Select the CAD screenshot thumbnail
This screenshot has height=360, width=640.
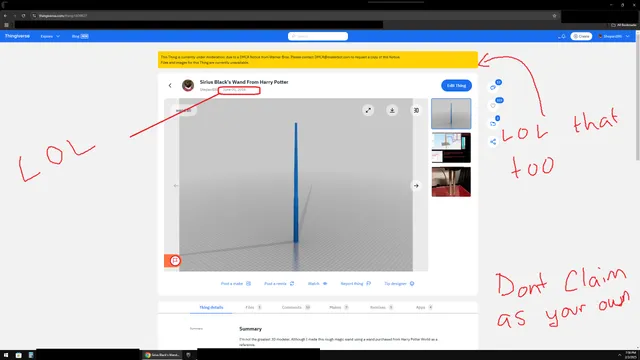click(x=451, y=147)
